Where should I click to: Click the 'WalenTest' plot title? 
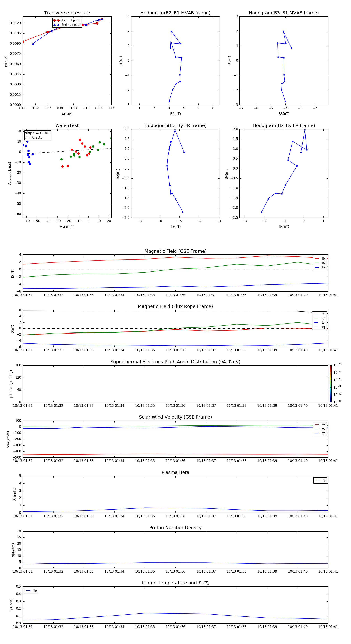[67, 125]
